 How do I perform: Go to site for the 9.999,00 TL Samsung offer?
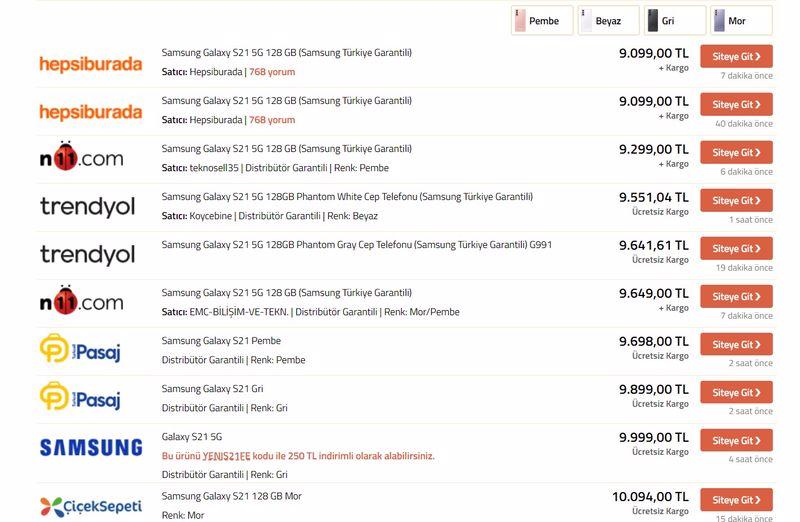click(736, 440)
